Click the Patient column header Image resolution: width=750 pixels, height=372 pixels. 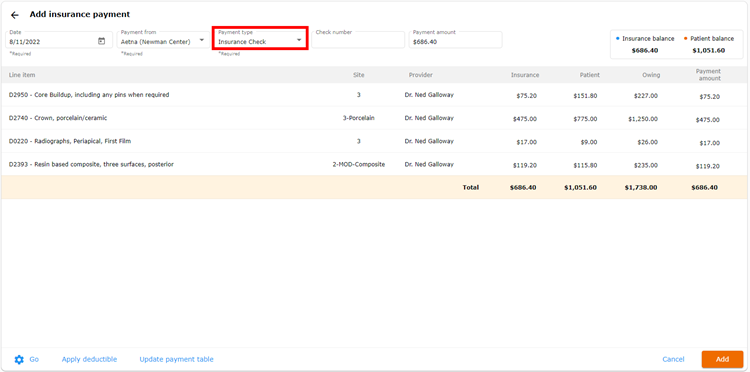point(589,75)
